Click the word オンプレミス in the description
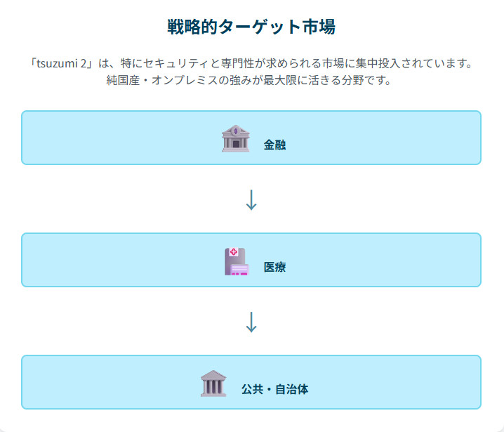Screen dimensions: 504x432 point(183,80)
